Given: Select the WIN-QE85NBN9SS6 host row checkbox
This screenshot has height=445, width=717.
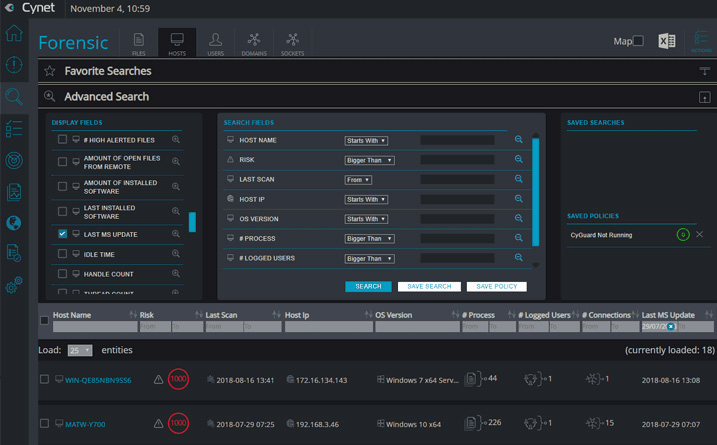Looking at the screenshot, I should pos(44,380).
